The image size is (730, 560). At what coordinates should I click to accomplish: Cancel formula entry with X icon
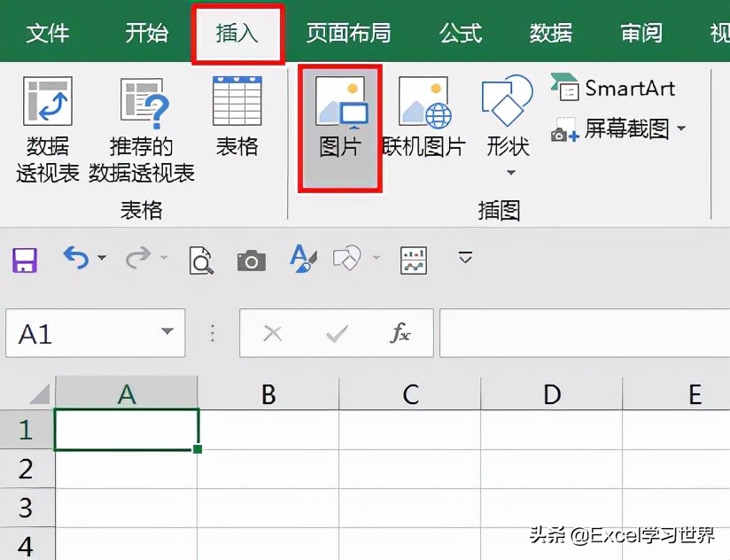273,333
